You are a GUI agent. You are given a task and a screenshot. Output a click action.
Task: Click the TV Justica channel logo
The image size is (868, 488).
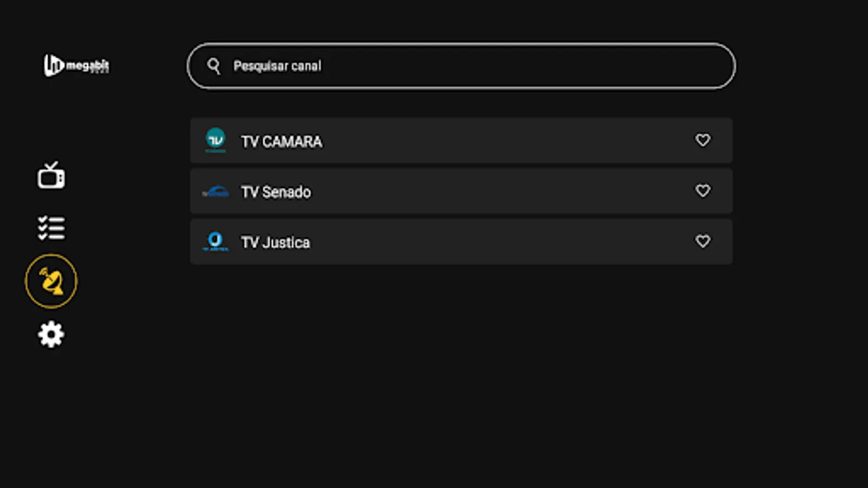215,241
